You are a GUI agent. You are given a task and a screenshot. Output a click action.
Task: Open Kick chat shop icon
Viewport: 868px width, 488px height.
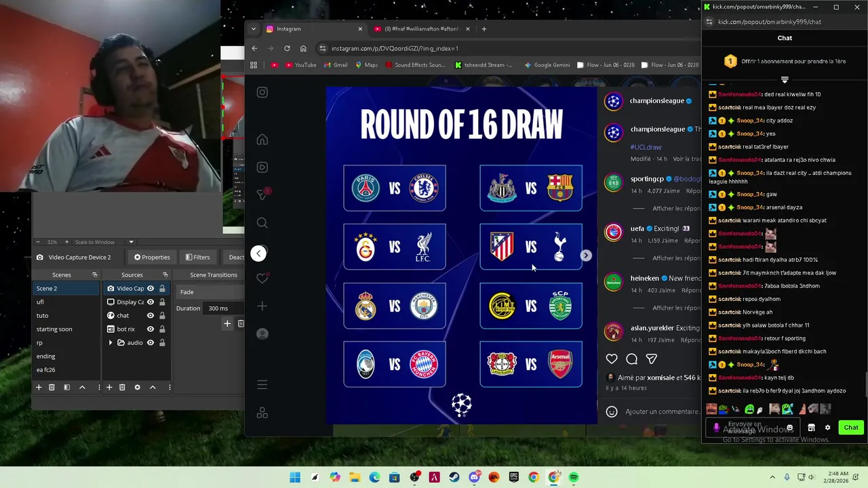point(811,428)
